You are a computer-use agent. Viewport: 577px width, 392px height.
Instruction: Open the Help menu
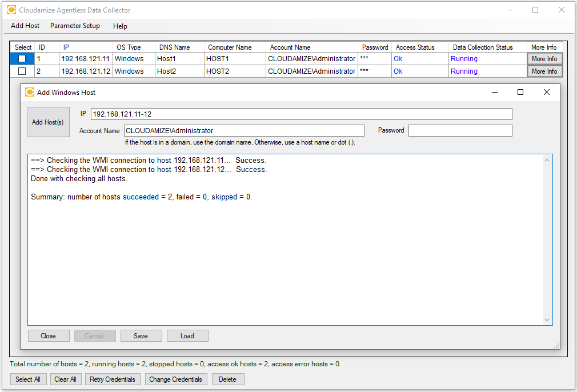click(x=120, y=26)
